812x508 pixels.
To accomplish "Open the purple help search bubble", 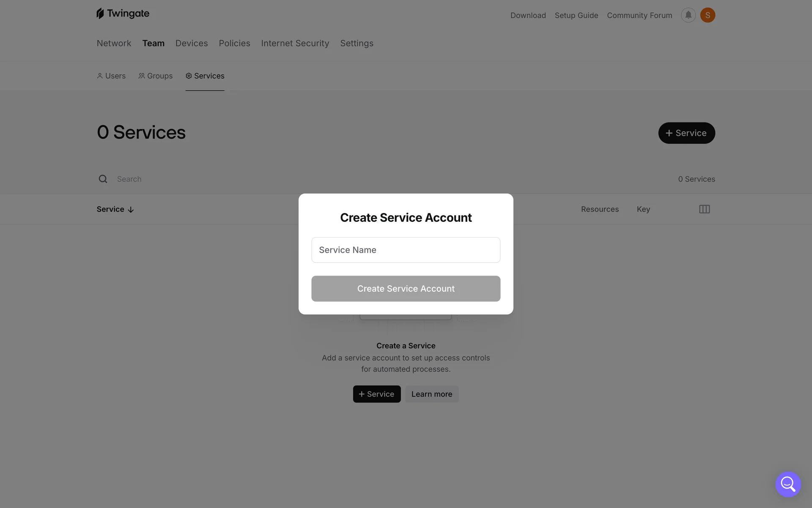I will point(788,484).
